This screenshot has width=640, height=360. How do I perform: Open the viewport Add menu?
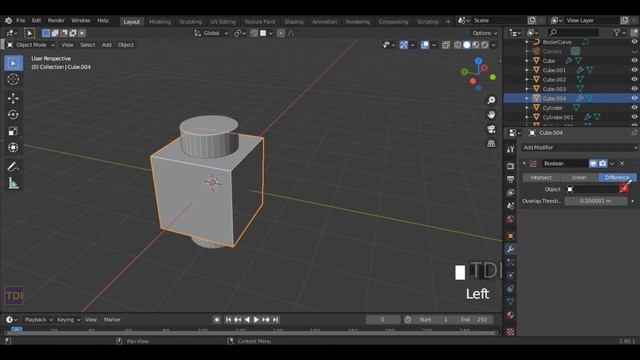[x=107, y=45]
